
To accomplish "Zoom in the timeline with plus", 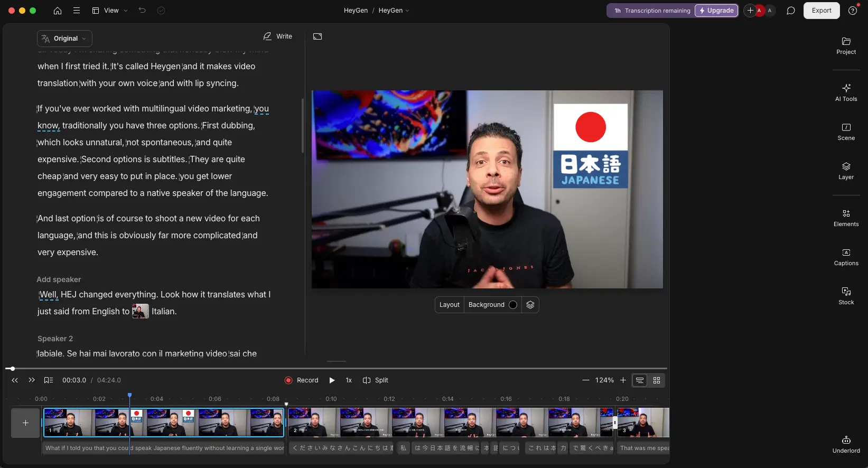I will point(623,380).
